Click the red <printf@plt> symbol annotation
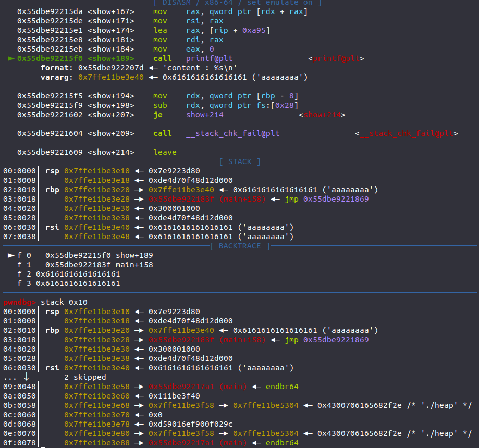The height and width of the screenshot is (448, 479). [x=336, y=59]
